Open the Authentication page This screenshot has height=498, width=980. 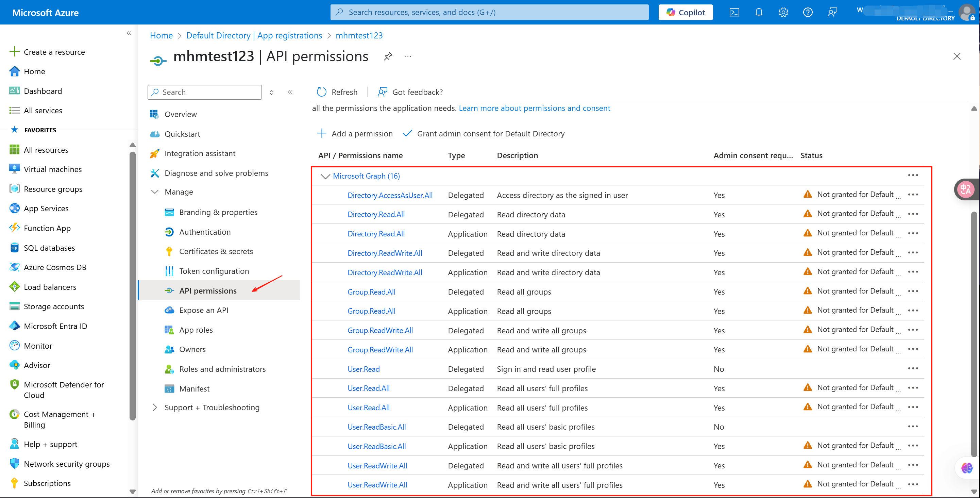click(x=205, y=232)
